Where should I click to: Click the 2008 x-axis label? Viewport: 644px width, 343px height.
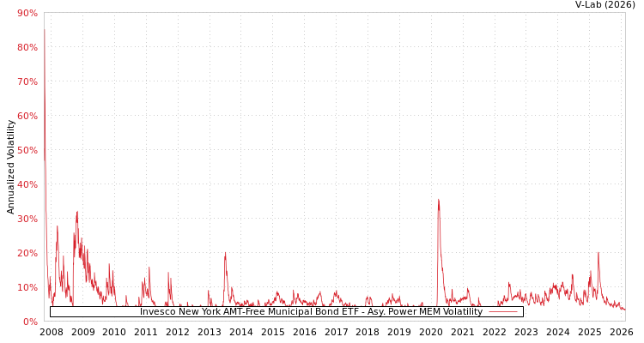[52, 332]
